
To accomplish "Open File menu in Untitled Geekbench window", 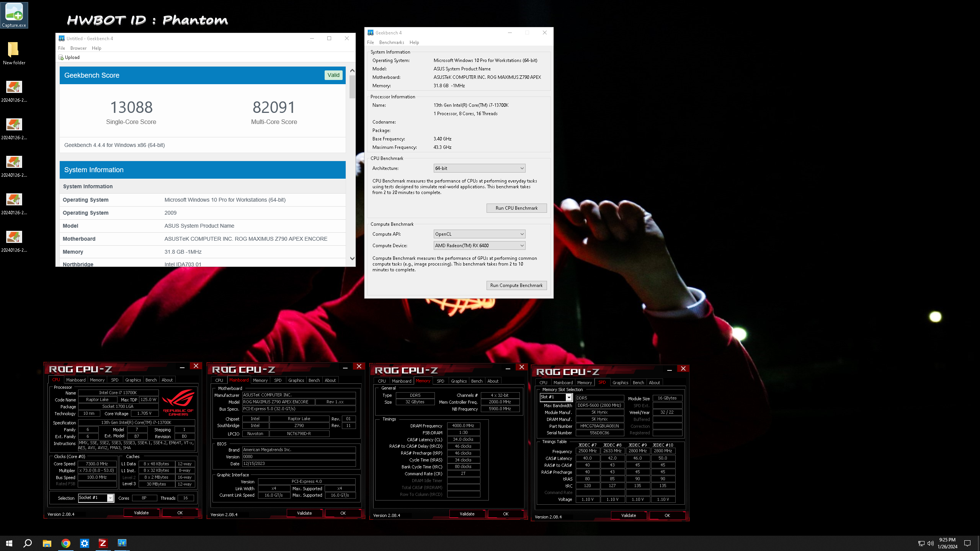I will (x=62, y=48).
